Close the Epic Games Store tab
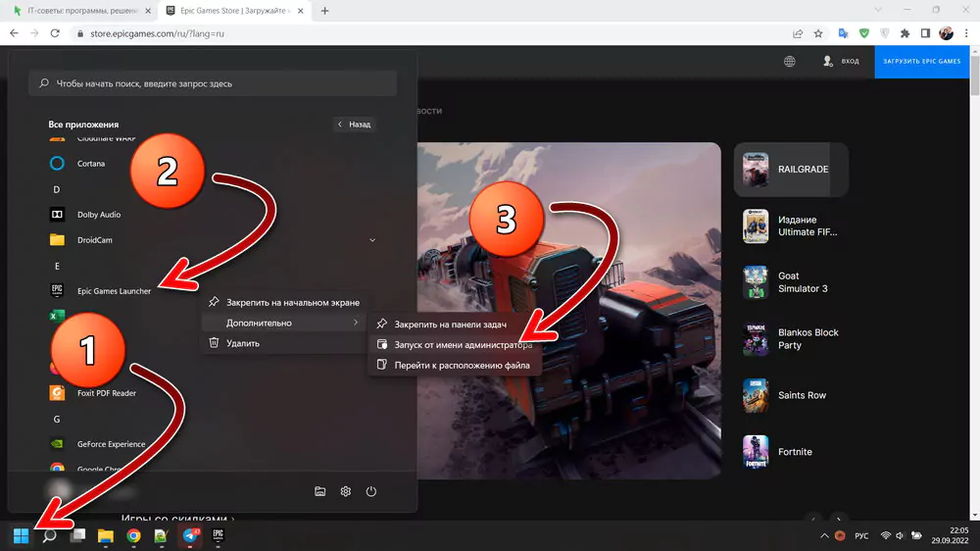Image resolution: width=980 pixels, height=551 pixels. (301, 11)
